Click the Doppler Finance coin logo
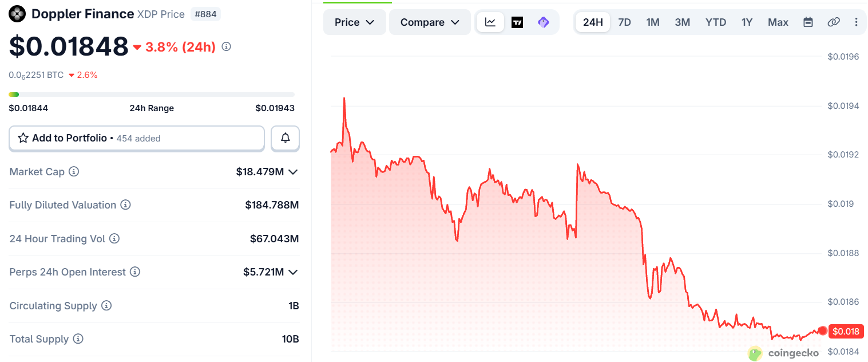This screenshot has width=868, height=362. pyautogui.click(x=17, y=14)
